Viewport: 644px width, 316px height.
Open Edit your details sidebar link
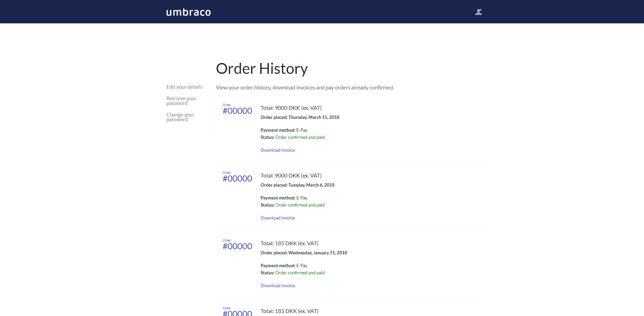pos(184,87)
